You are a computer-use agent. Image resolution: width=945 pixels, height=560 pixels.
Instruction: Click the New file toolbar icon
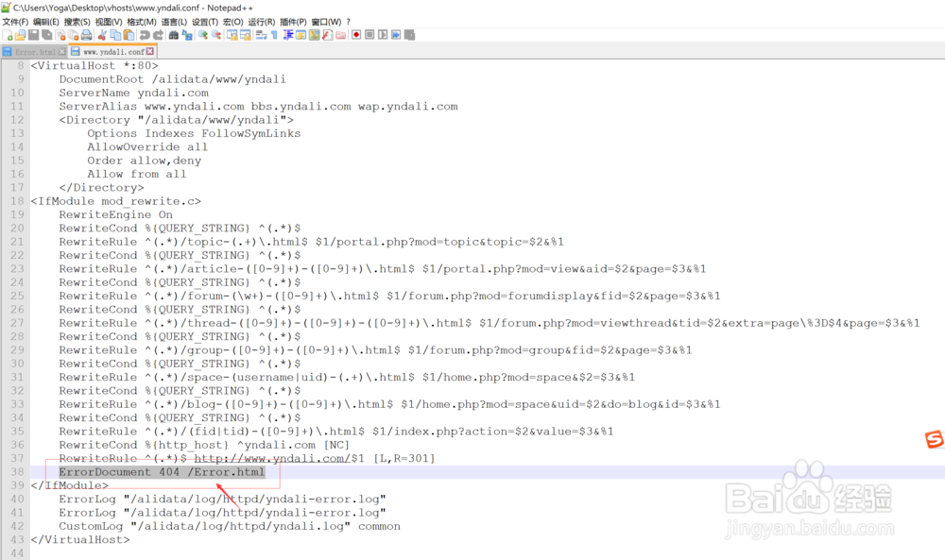[8, 35]
